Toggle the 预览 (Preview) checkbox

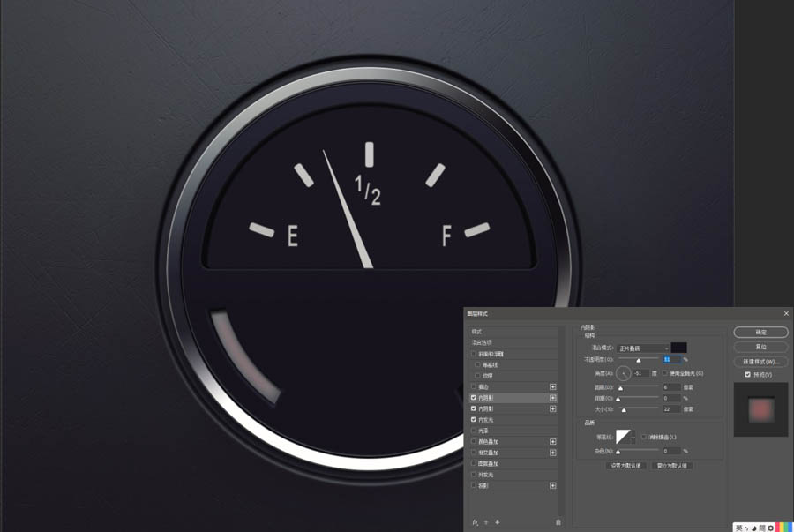click(x=747, y=375)
